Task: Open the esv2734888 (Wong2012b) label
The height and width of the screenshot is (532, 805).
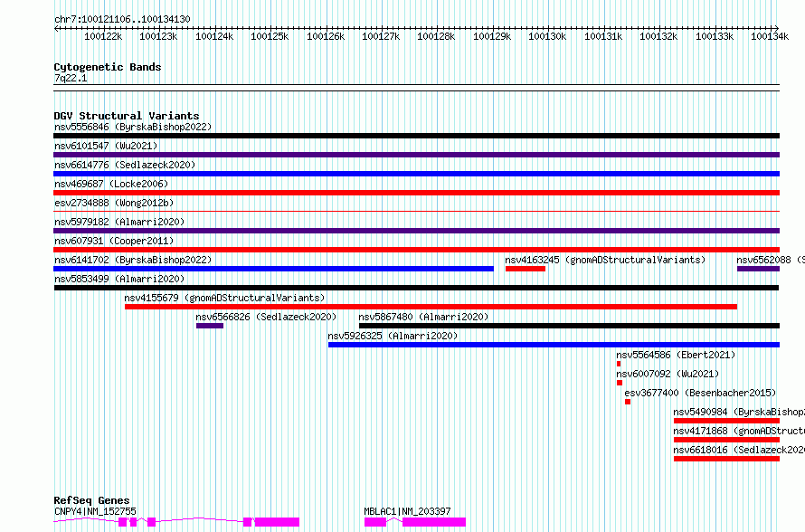Action: coord(114,203)
